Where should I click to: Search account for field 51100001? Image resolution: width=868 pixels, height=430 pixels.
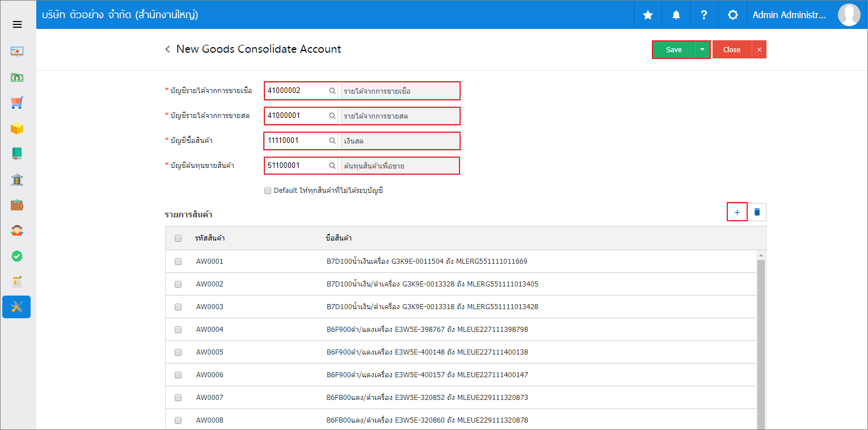click(332, 166)
